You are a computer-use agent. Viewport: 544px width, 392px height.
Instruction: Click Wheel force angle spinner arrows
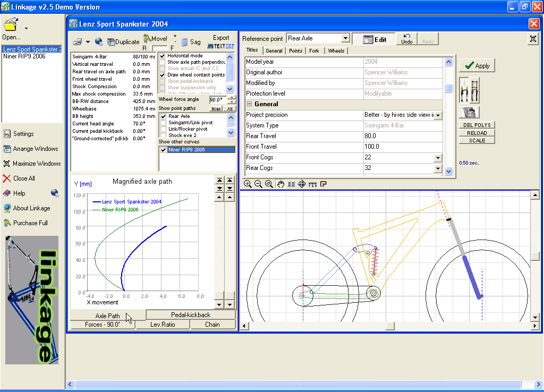[232, 99]
